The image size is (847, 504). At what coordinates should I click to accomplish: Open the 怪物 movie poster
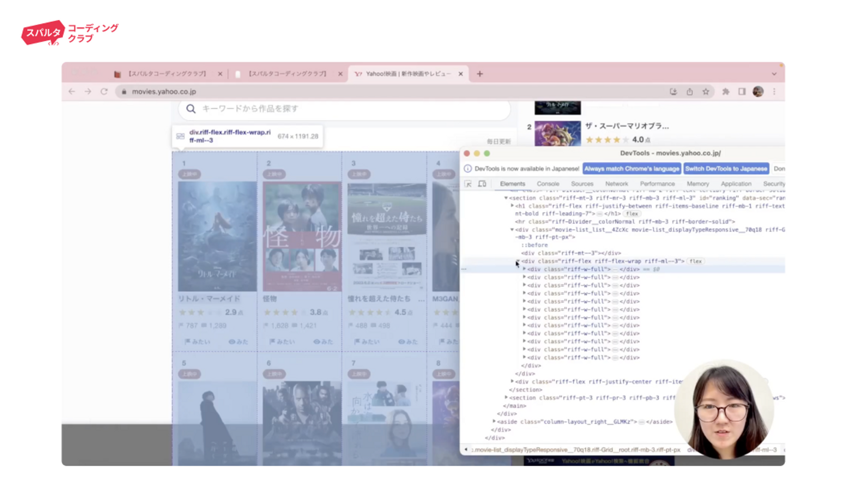pos(302,236)
